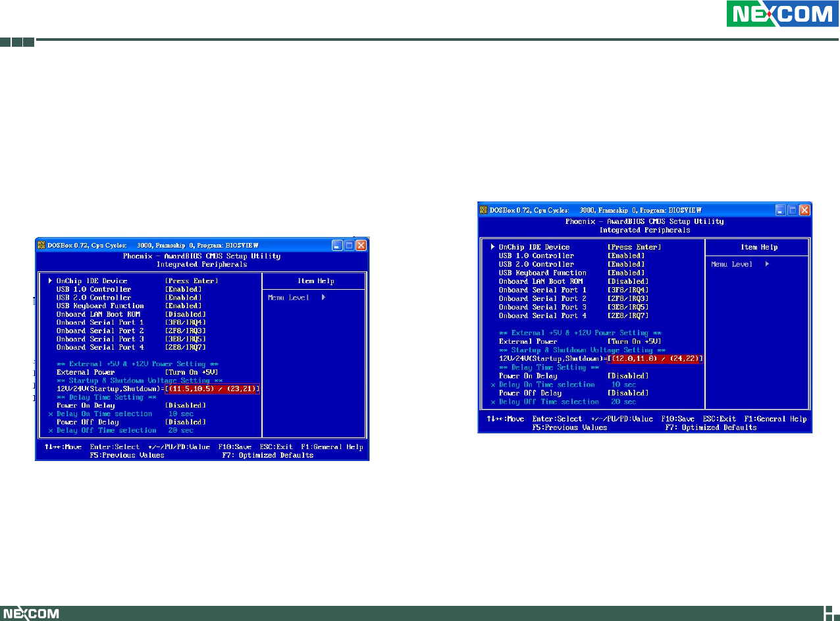Click F7: Optimized Defaults in right window

click(x=711, y=427)
